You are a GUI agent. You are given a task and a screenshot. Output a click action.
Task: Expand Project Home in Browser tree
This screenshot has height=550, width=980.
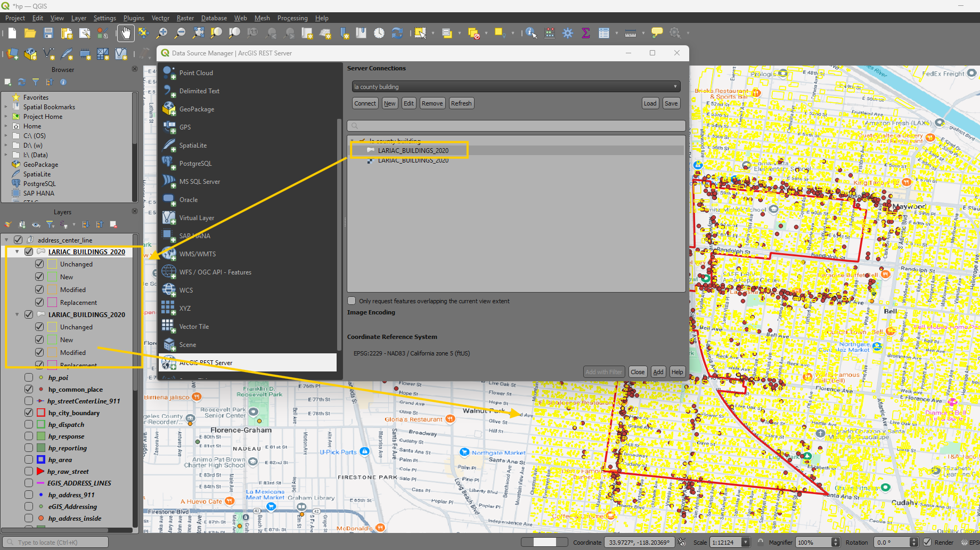pos(6,116)
